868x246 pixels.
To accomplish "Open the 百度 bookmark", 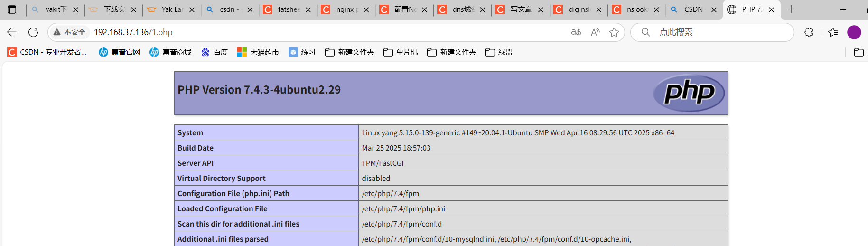I will (215, 52).
